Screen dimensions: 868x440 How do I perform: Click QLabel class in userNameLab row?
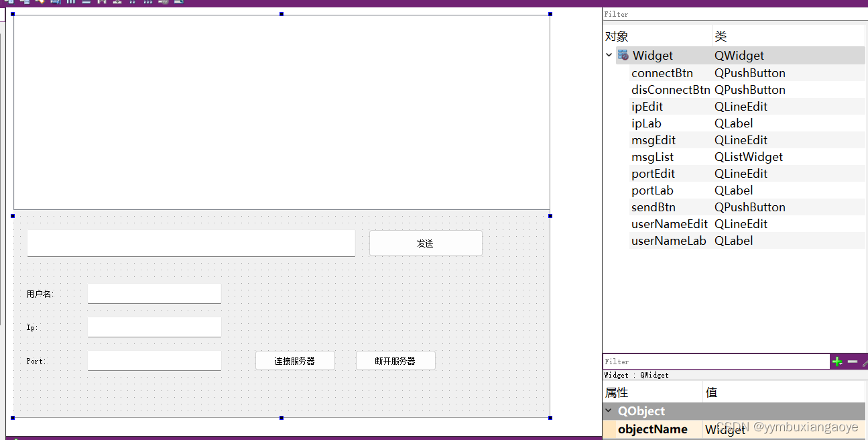click(x=734, y=241)
